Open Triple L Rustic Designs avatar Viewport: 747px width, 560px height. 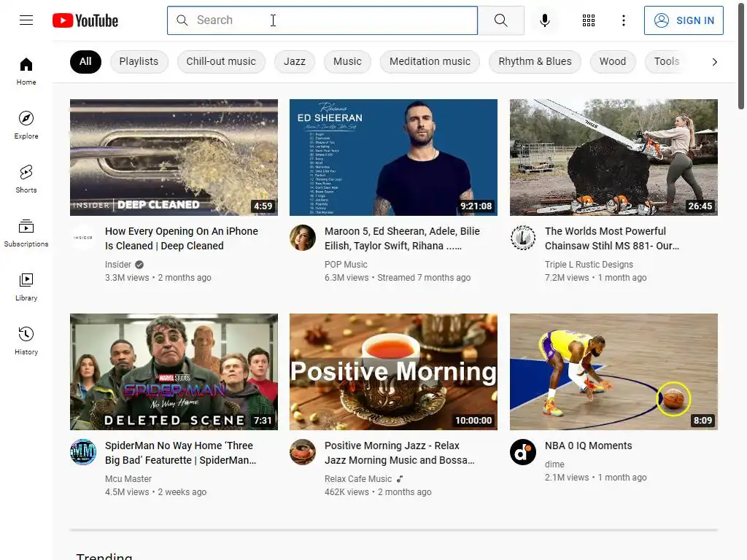click(522, 238)
